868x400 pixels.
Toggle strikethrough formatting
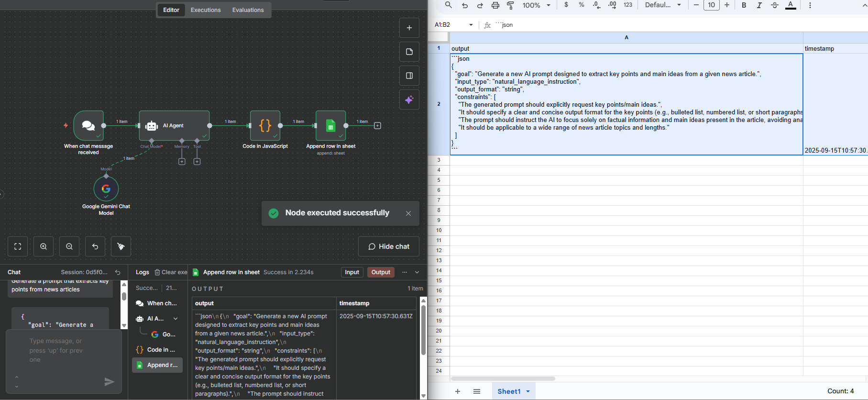pos(775,5)
